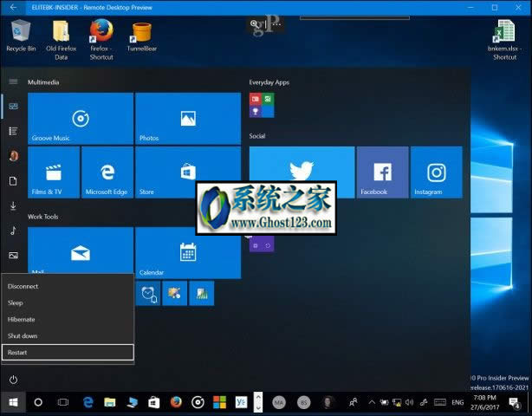This screenshot has width=532, height=416.
Task: Click the Windows Start button
Action: point(13,402)
